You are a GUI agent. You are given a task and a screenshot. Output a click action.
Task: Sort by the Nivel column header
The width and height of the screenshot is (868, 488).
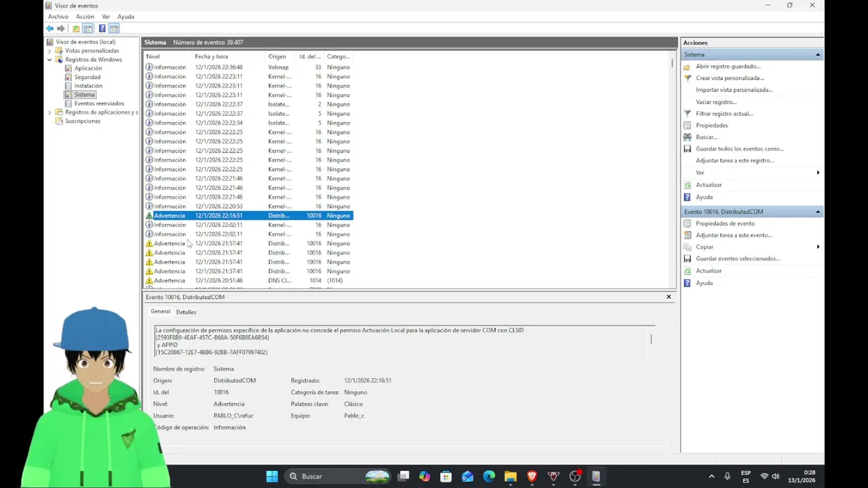coord(168,56)
